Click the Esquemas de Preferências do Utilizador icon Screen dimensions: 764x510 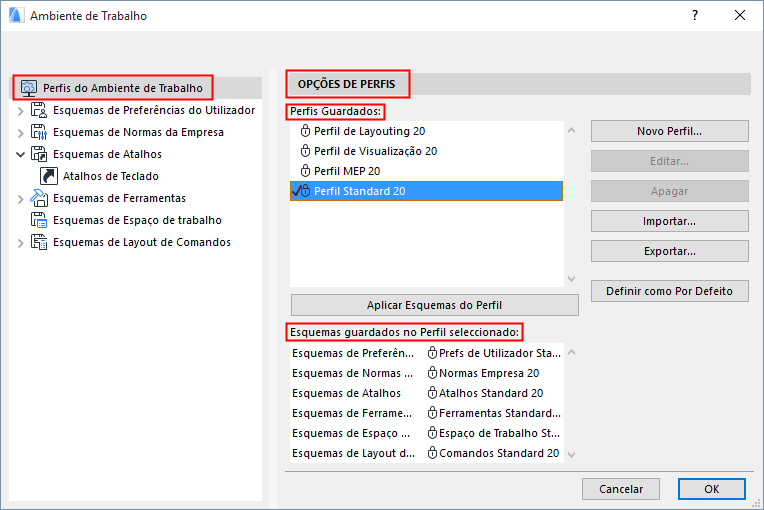click(40, 110)
